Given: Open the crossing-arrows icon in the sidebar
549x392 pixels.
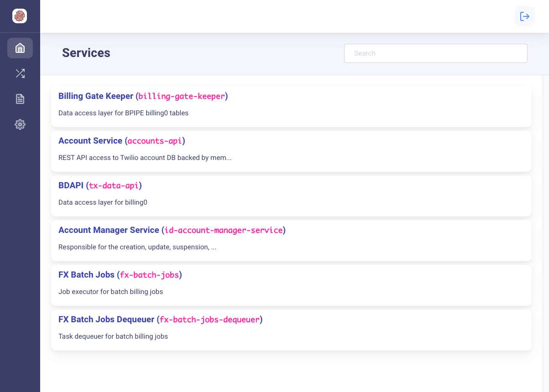Looking at the screenshot, I should pyautogui.click(x=20, y=73).
